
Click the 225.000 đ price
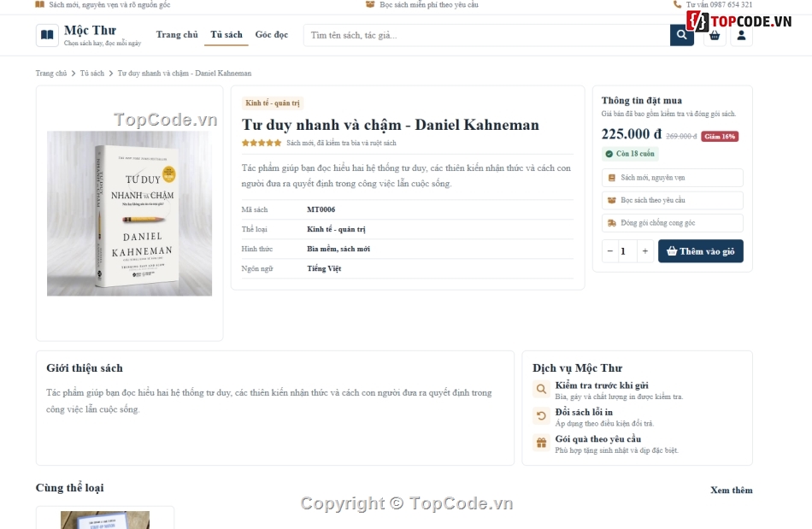click(632, 134)
